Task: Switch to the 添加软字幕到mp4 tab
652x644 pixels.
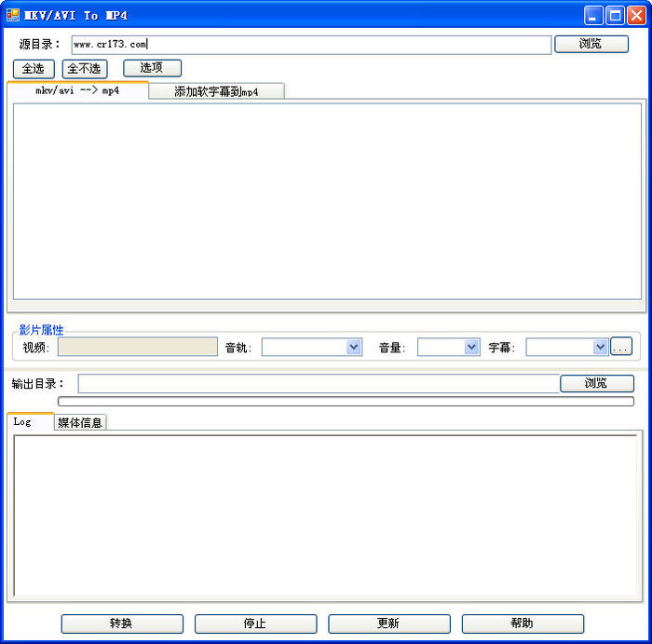Action: click(x=216, y=91)
